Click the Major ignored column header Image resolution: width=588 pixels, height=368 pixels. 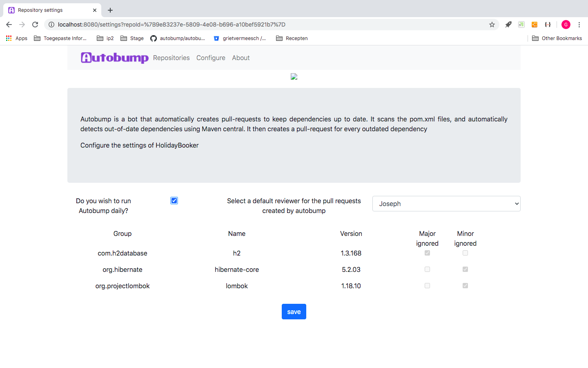click(427, 238)
